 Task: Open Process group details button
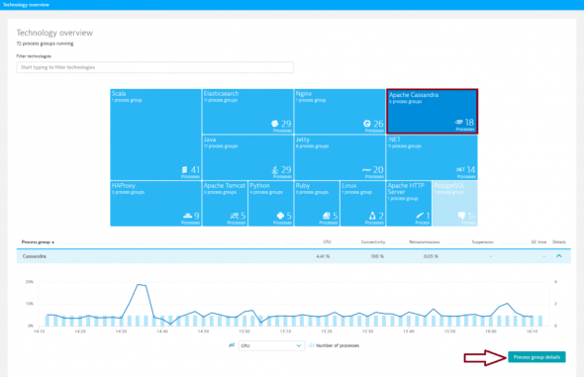coord(537,357)
